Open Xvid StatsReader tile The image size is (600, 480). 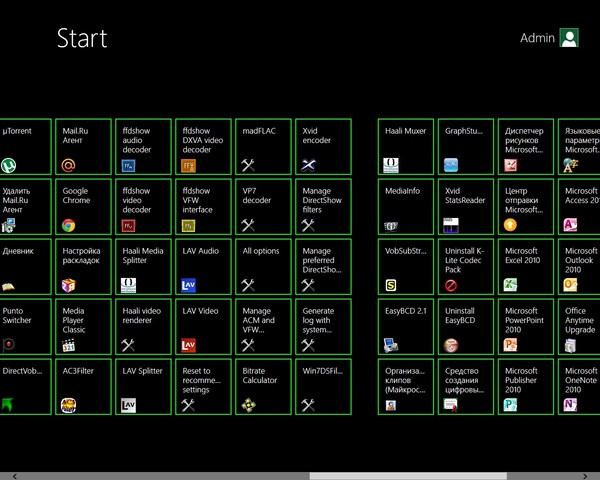click(466, 207)
